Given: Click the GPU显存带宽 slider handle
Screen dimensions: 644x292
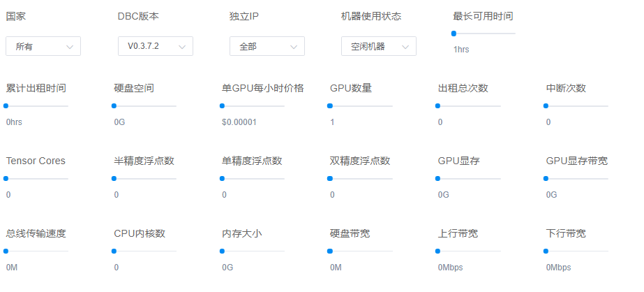Looking at the screenshot, I should (546, 179).
